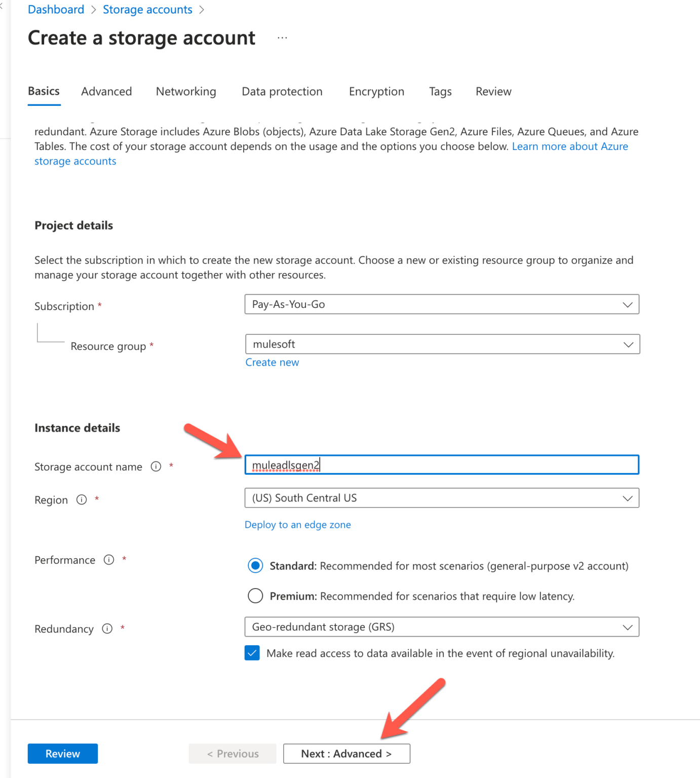Open the Storage account name info tooltip
This screenshot has height=778, width=700.
pos(156,467)
